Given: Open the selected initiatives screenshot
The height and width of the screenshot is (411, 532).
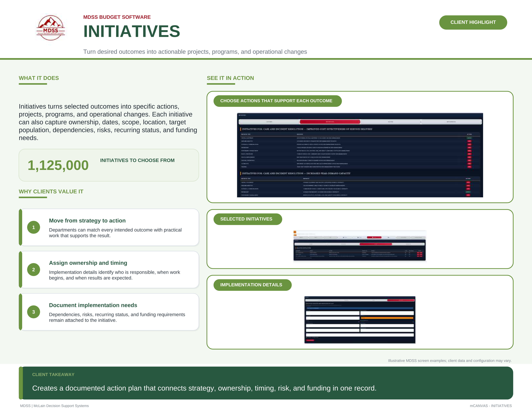Looking at the screenshot, I should tap(360, 246).
